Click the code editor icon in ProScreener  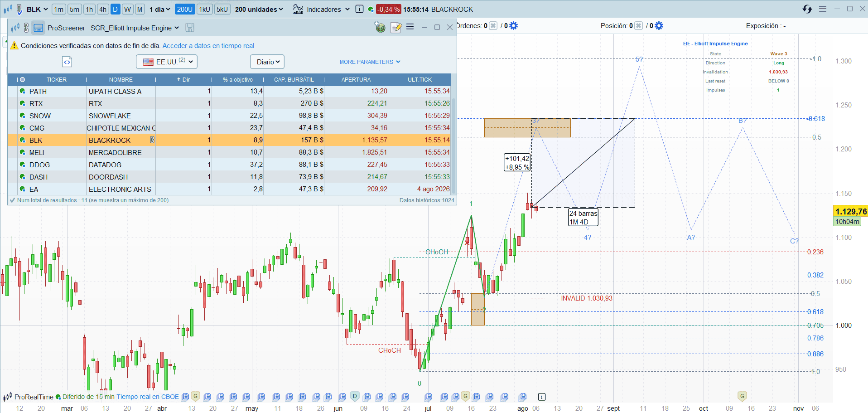[x=67, y=62]
